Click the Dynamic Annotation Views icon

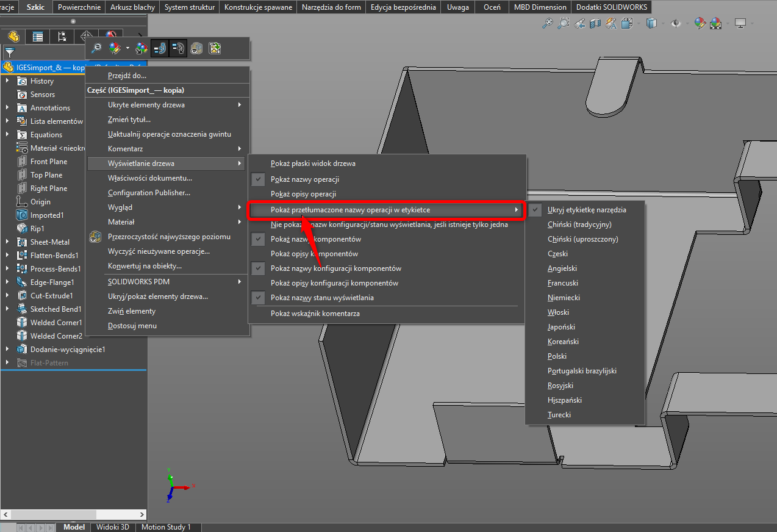[x=610, y=23]
